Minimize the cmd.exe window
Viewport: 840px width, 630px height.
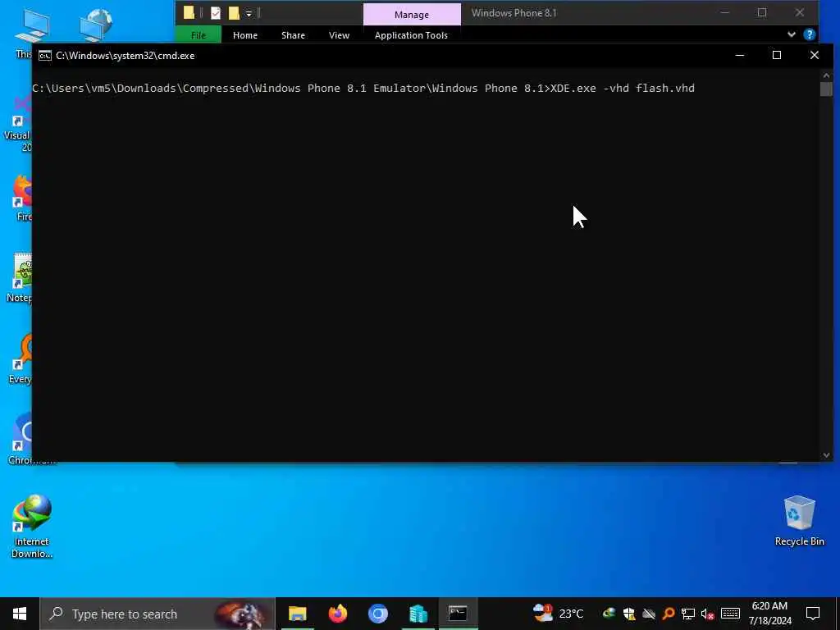(x=740, y=55)
